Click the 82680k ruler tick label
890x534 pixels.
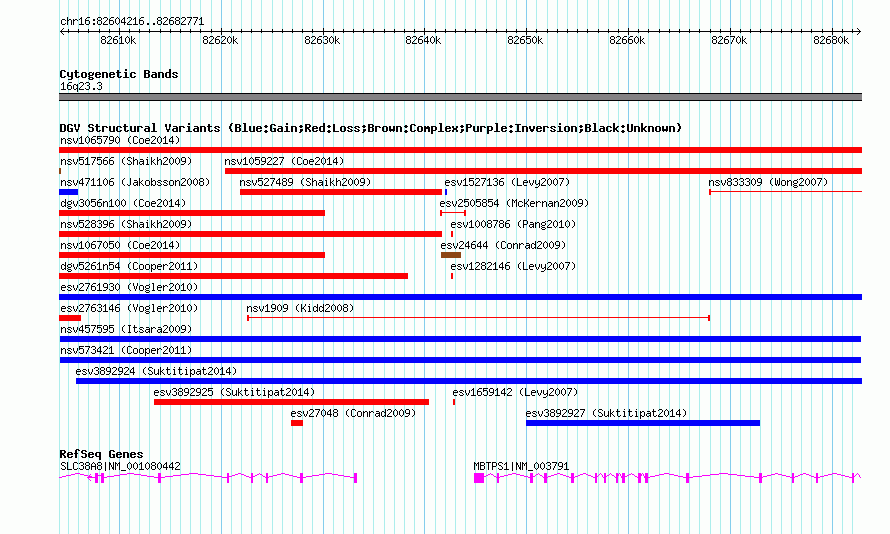(x=830, y=40)
